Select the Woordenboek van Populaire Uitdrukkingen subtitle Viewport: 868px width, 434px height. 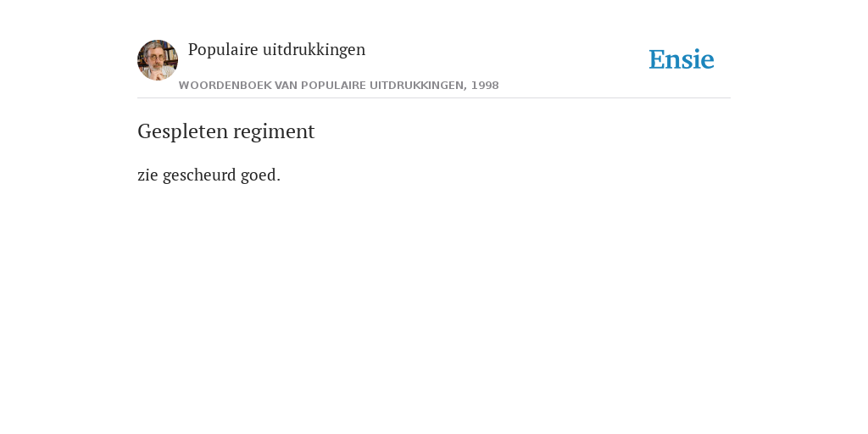(x=339, y=86)
